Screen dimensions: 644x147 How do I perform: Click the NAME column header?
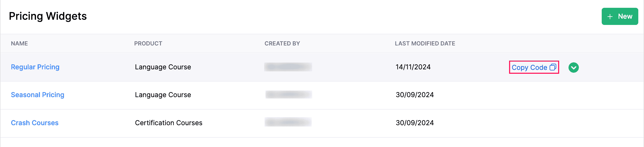[x=19, y=43]
